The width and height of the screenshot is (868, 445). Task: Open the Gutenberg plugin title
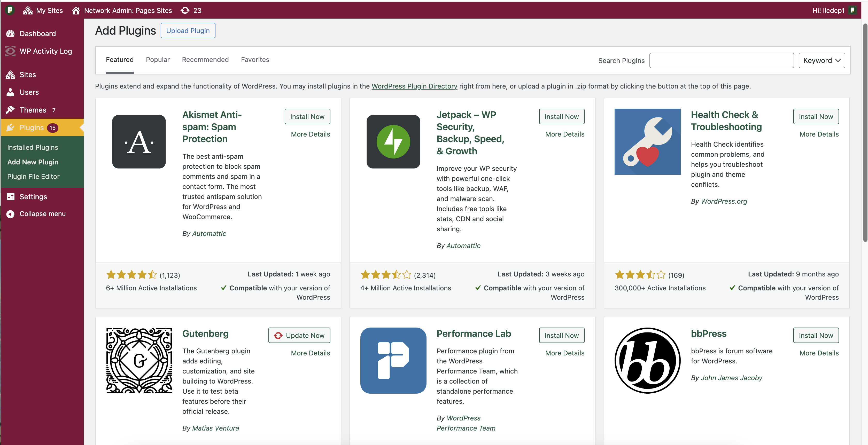pyautogui.click(x=205, y=333)
